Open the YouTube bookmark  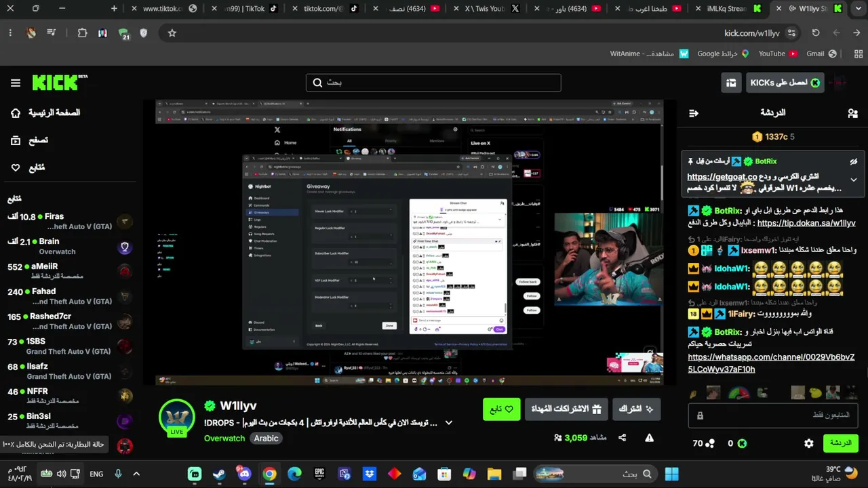coord(777,54)
